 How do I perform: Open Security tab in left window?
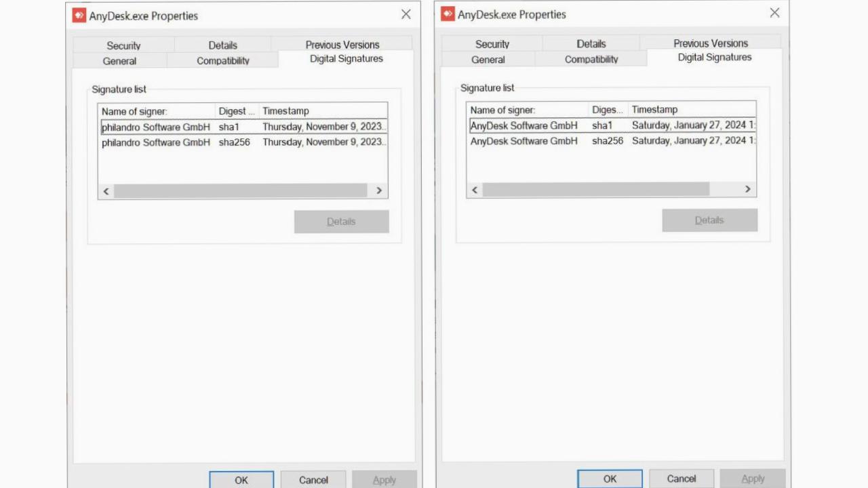pos(123,45)
